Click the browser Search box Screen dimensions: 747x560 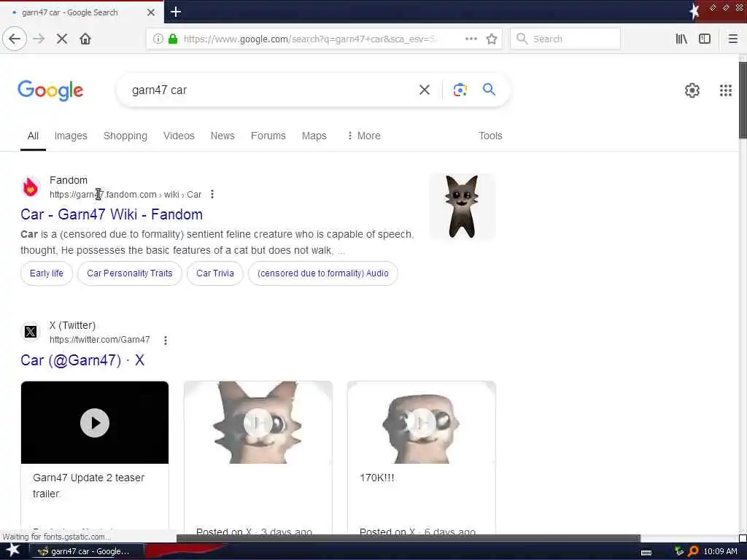click(x=565, y=39)
